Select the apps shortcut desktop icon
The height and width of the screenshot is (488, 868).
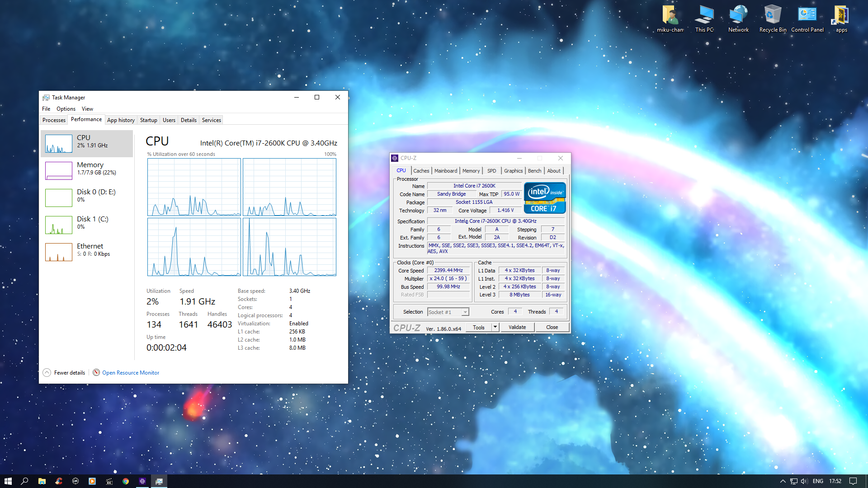coord(841,19)
